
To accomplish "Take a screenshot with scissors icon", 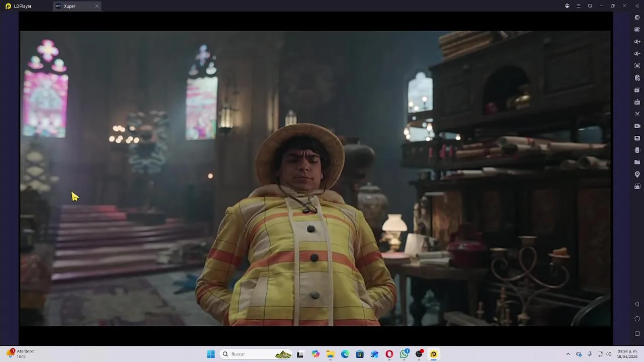I will (637, 114).
